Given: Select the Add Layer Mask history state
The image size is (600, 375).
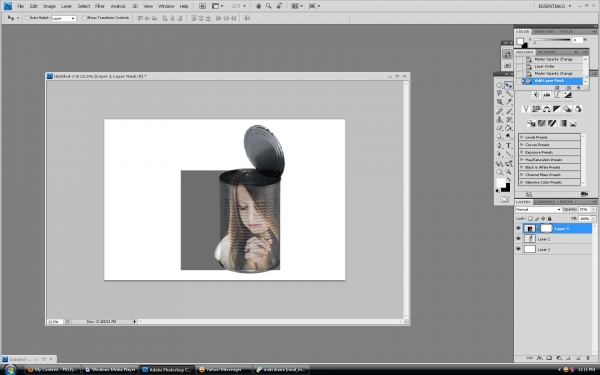Looking at the screenshot, I should point(549,81).
